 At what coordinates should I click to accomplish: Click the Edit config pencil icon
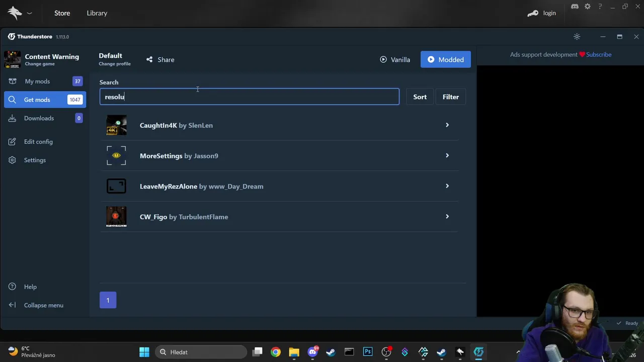click(x=12, y=142)
